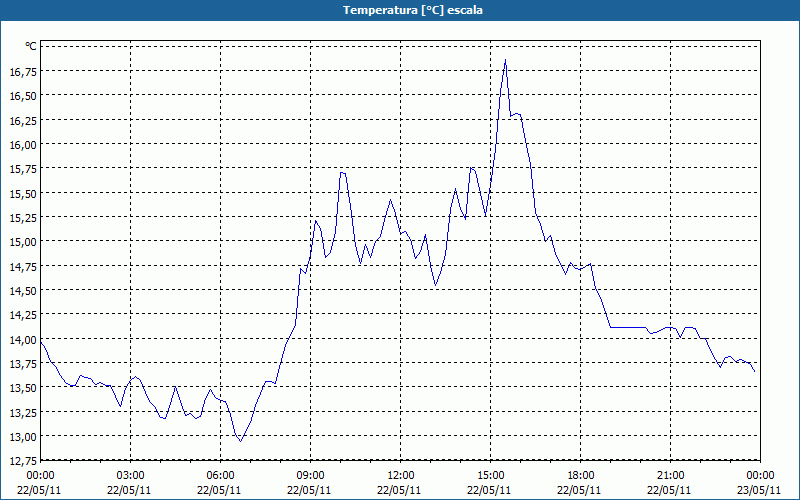Click the 12:00 time axis label
Image resolution: width=800 pixels, height=500 pixels.
point(400,476)
